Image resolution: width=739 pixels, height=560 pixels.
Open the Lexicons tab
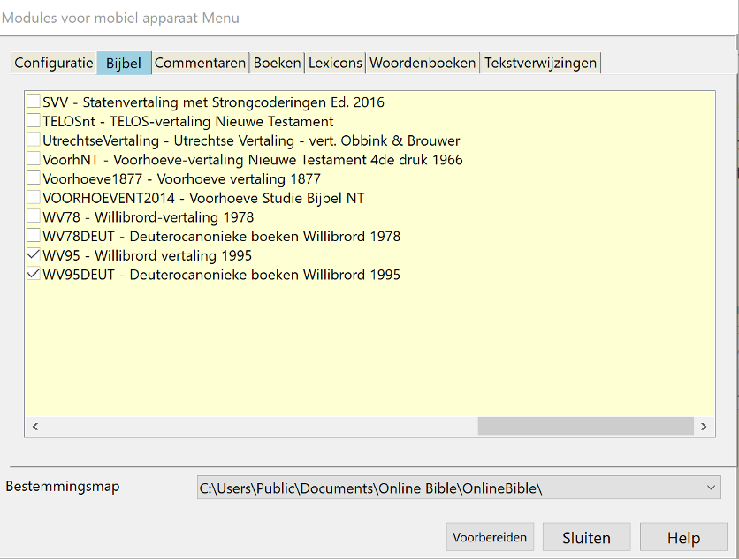coord(335,63)
